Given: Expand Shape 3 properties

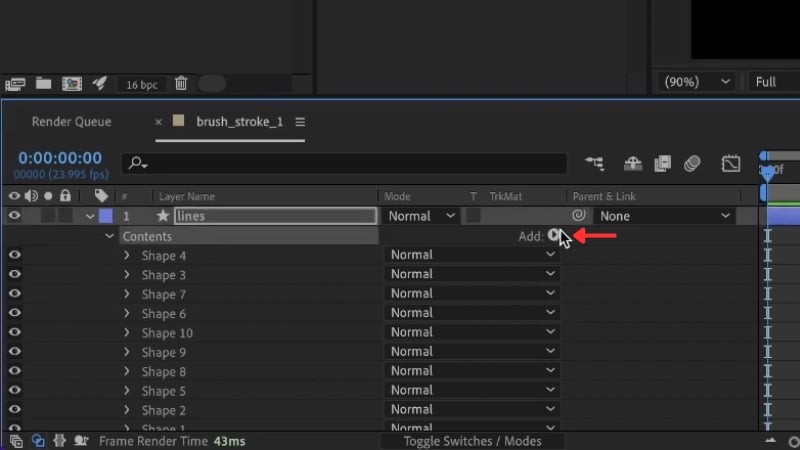Looking at the screenshot, I should (127, 274).
